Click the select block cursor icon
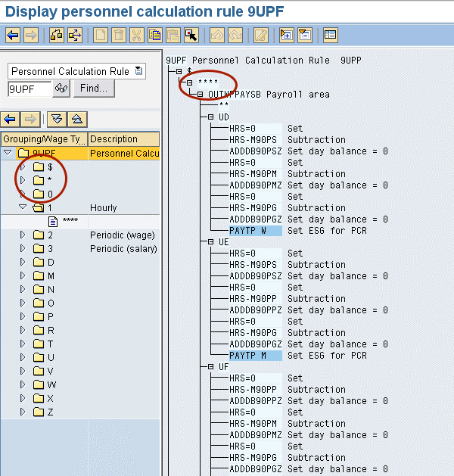Screen dimensions: 454x476 [x=191, y=35]
